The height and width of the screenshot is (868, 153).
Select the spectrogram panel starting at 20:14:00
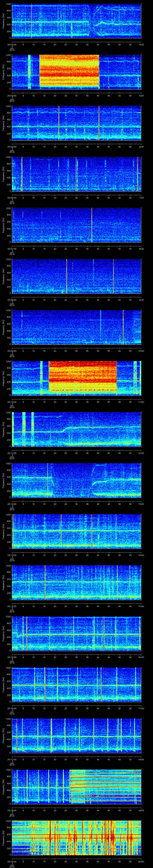pos(77,582)
